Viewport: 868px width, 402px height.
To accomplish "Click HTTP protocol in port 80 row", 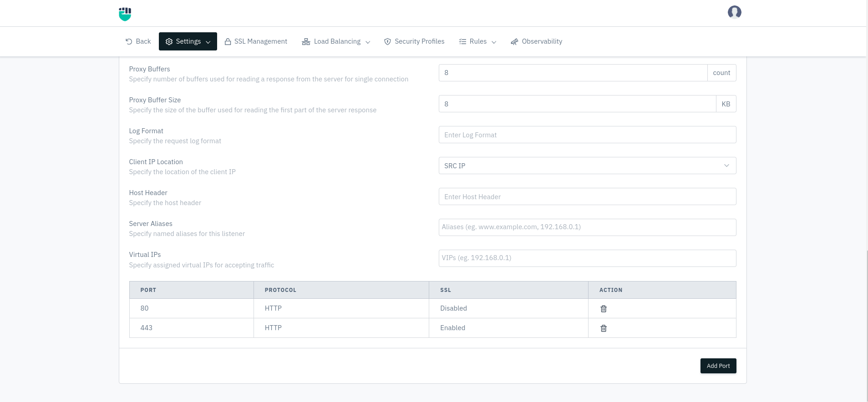I will point(341,308).
